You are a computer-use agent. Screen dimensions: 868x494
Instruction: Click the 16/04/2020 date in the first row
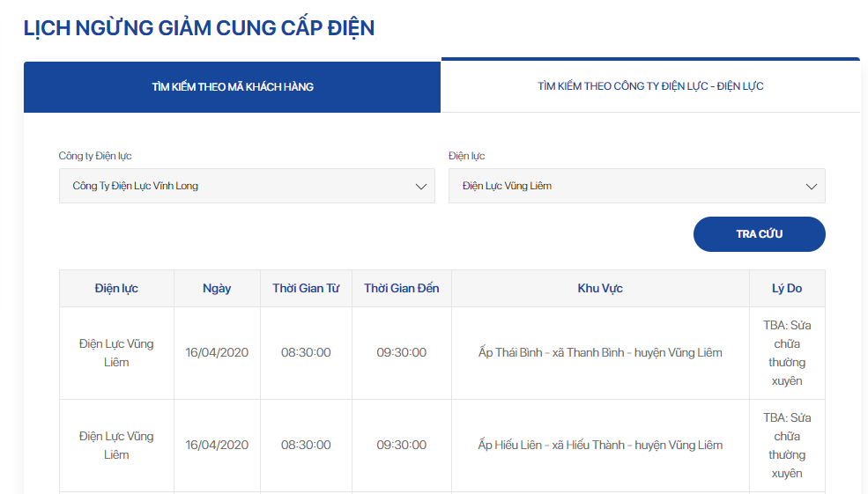click(217, 353)
